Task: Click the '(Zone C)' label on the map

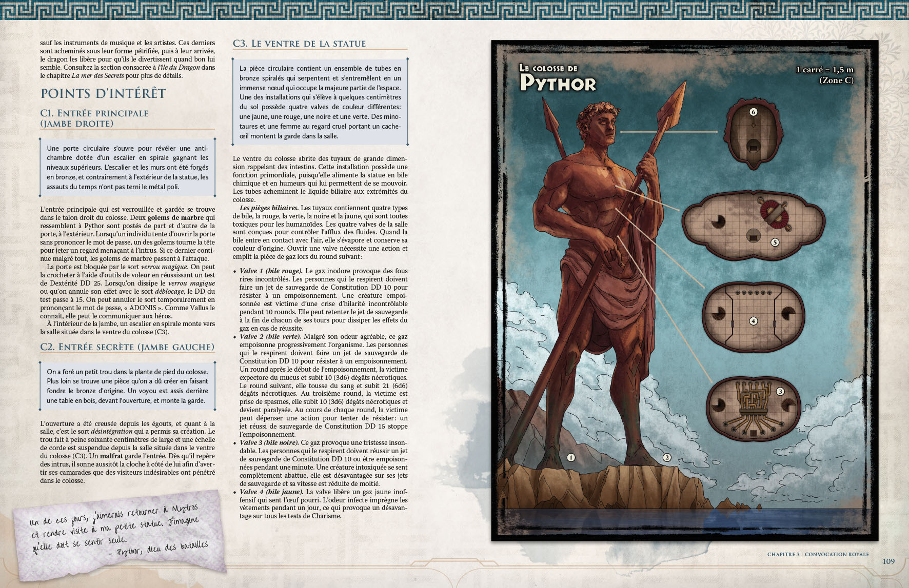Action: [836, 80]
